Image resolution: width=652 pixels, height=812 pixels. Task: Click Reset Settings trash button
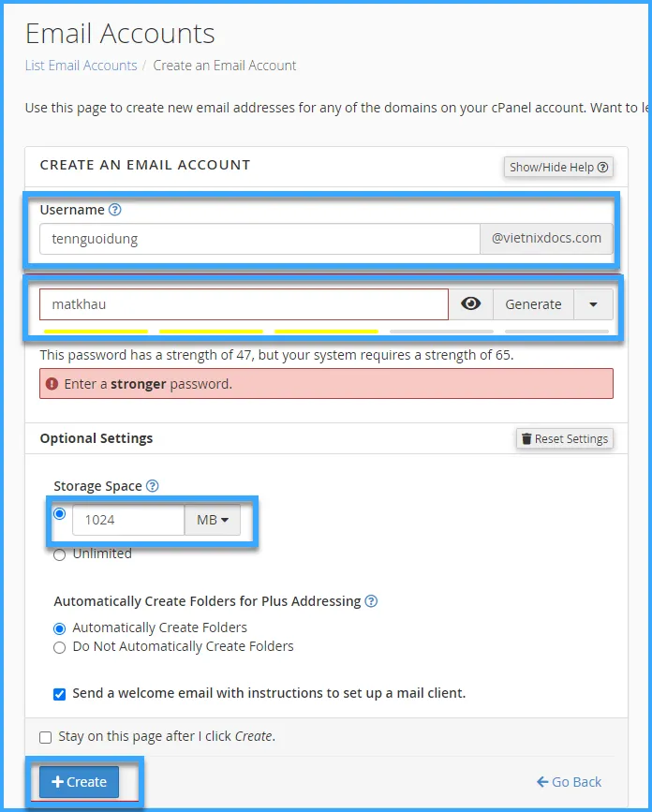[x=565, y=438]
